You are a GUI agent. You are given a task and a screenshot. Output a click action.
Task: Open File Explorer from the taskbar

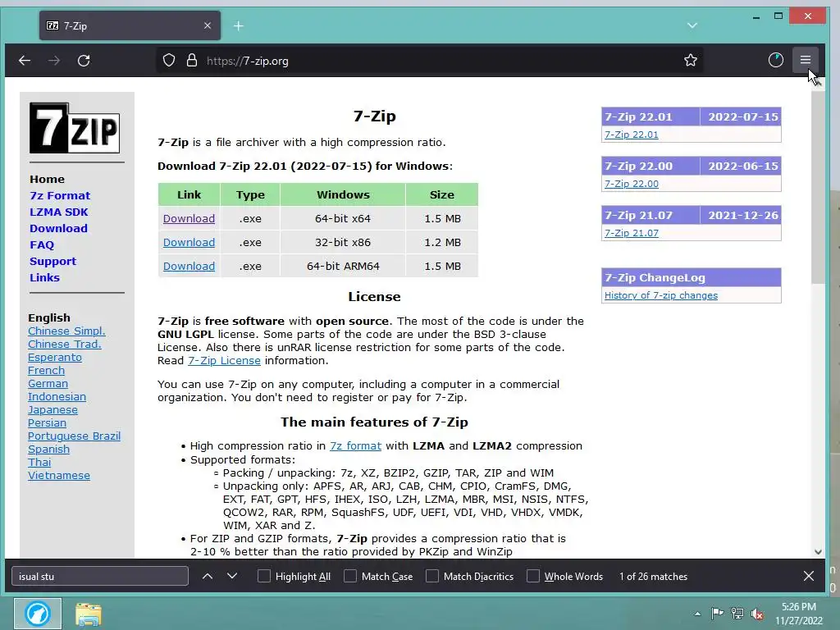[x=89, y=614]
